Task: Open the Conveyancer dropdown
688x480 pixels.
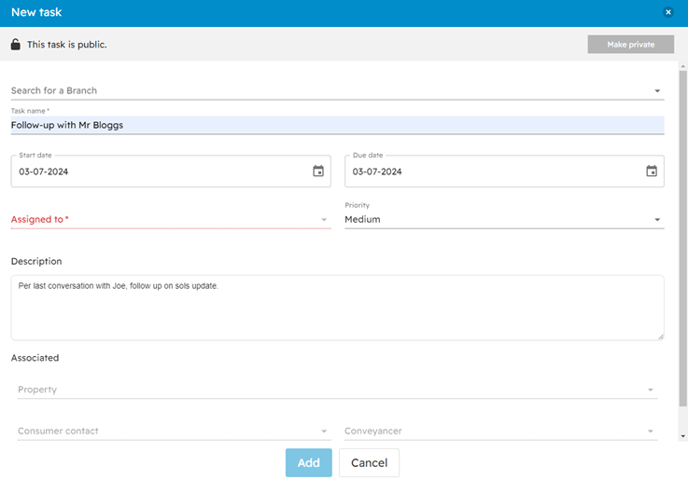Action: (x=501, y=431)
